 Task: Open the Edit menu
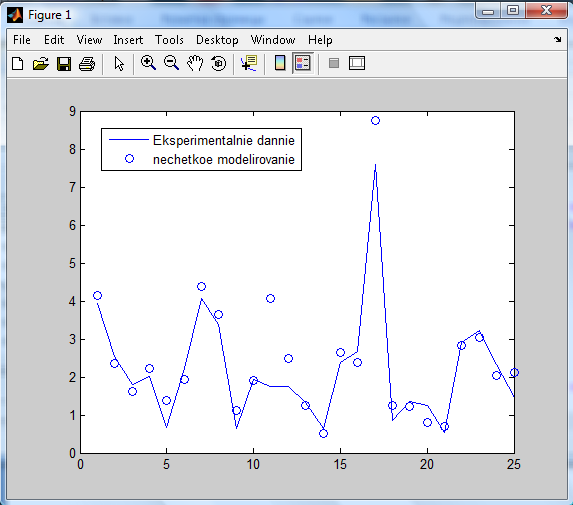click(54, 39)
